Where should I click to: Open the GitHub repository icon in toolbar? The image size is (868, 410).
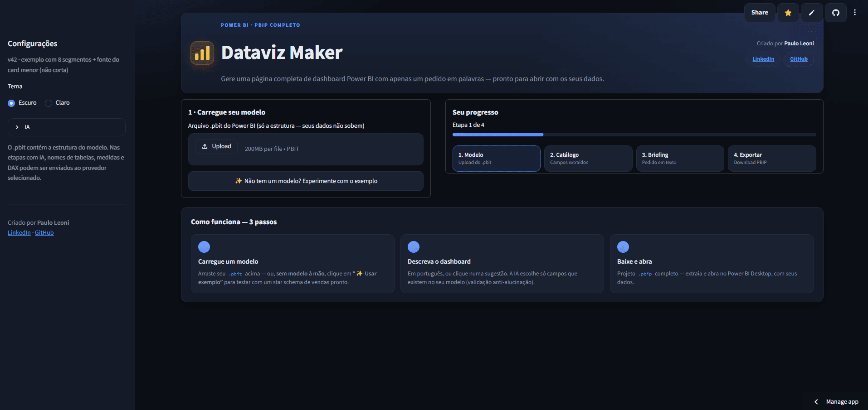[x=835, y=13]
